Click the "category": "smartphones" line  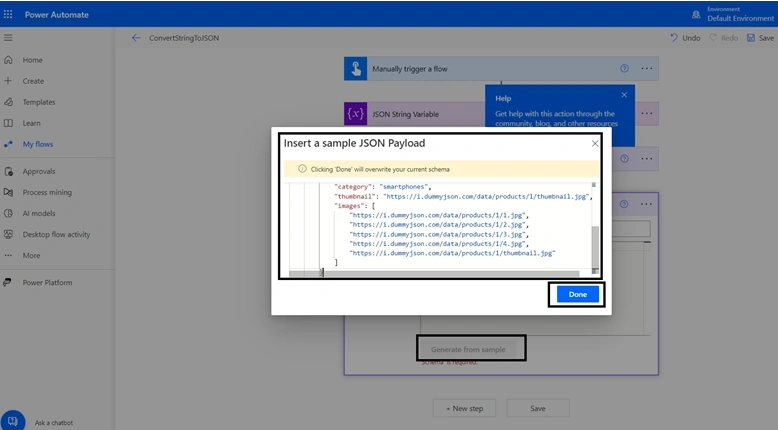(x=383, y=187)
